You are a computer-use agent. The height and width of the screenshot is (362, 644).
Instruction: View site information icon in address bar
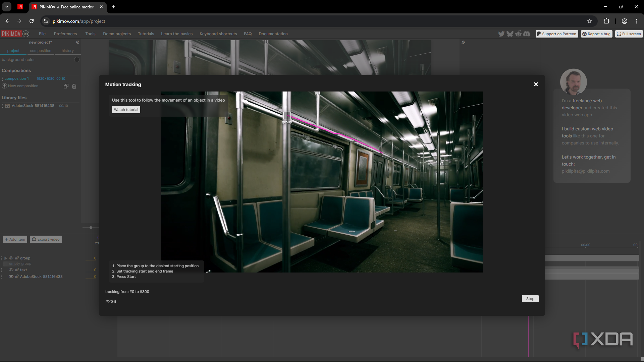click(x=46, y=21)
